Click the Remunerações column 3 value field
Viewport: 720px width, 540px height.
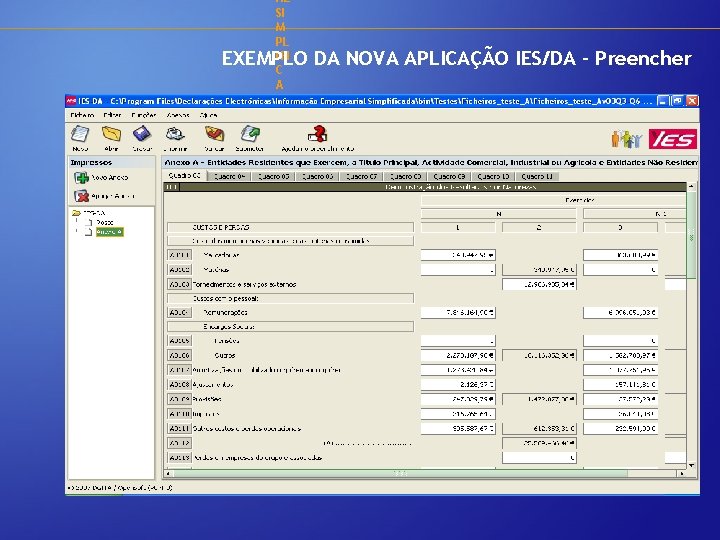click(x=620, y=313)
